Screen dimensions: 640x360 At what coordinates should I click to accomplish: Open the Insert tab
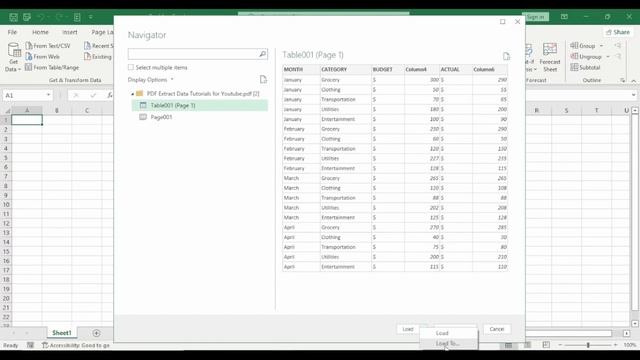tap(70, 32)
